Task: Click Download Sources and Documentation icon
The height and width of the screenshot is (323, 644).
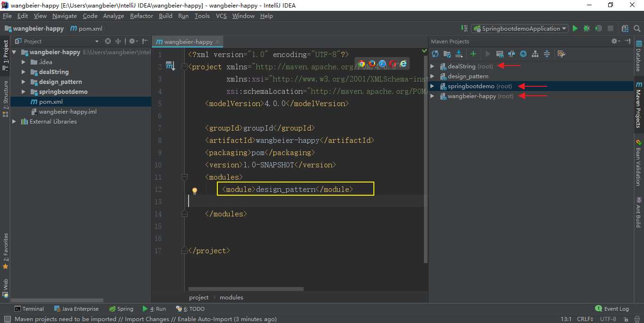Action: (459, 54)
